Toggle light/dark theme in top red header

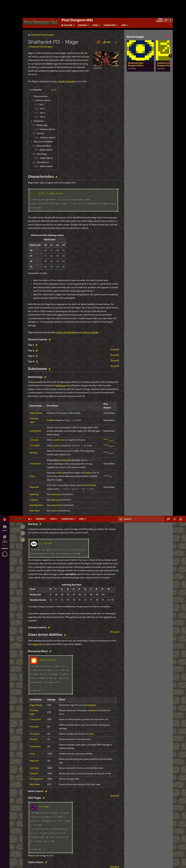[x=170, y=20]
